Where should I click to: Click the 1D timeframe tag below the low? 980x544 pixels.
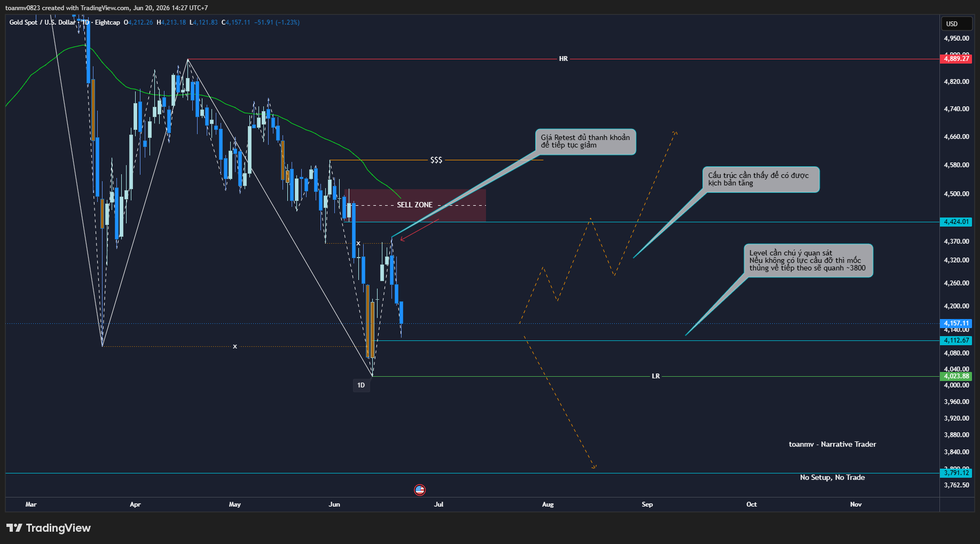361,385
